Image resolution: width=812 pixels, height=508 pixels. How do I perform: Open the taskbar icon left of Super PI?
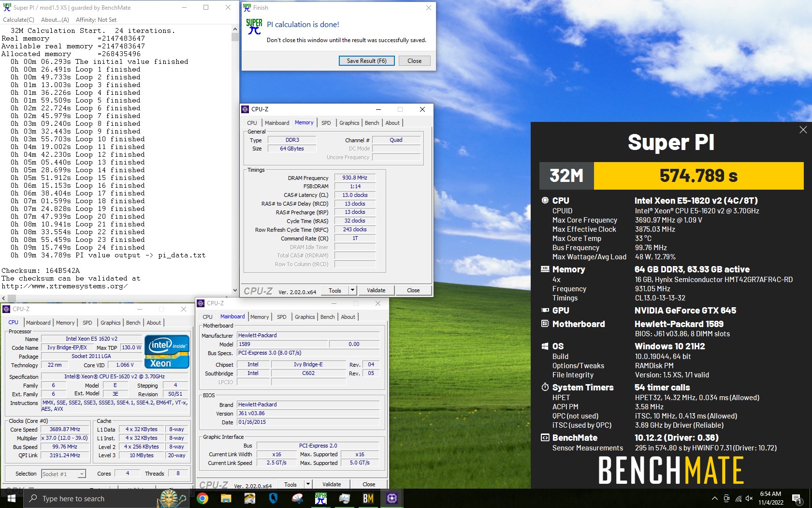point(297,498)
